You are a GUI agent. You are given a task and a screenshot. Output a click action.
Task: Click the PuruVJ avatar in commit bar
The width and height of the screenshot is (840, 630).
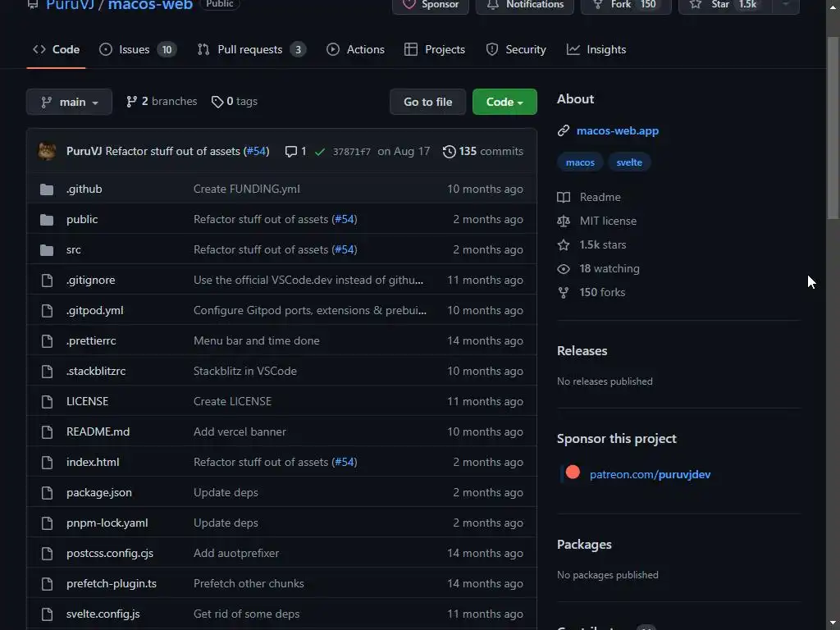(x=47, y=151)
